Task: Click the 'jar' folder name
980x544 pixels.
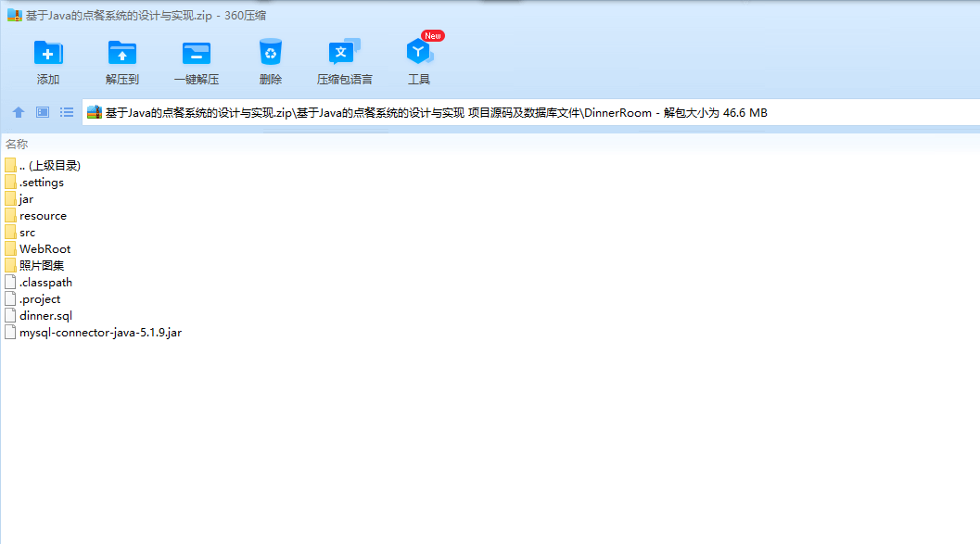Action: 26,199
